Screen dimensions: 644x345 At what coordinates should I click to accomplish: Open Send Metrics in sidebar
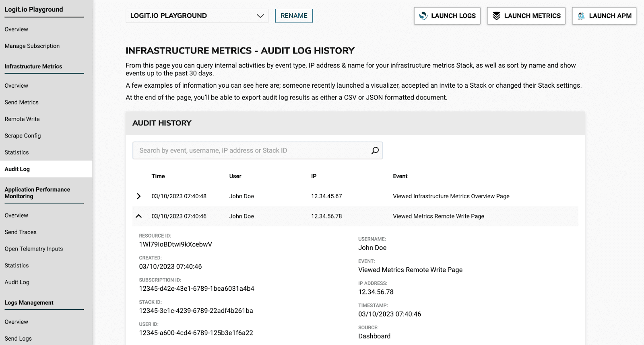[22, 102]
